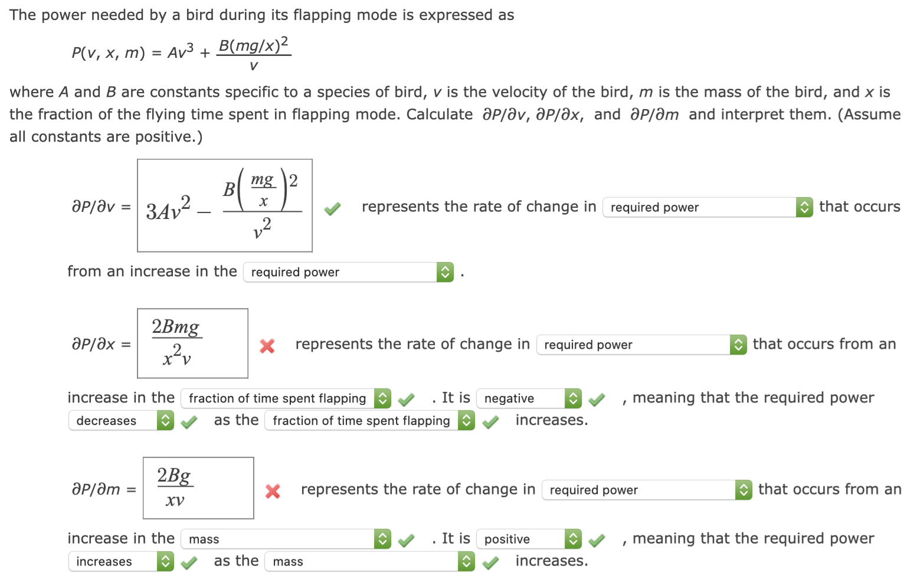The width and height of the screenshot is (924, 582).
Task: Click the green checkmark beside the ∂P/∂v answer
Action: coord(332,208)
